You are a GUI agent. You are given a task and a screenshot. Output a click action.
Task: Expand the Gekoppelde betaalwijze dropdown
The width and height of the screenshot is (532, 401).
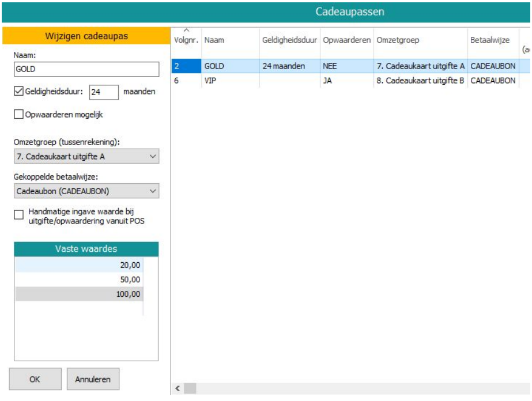click(86, 191)
